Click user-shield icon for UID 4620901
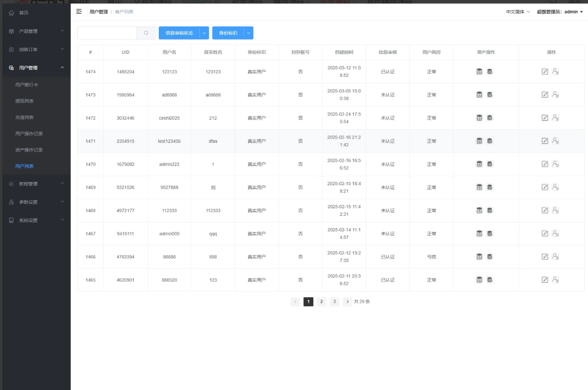 [555, 280]
